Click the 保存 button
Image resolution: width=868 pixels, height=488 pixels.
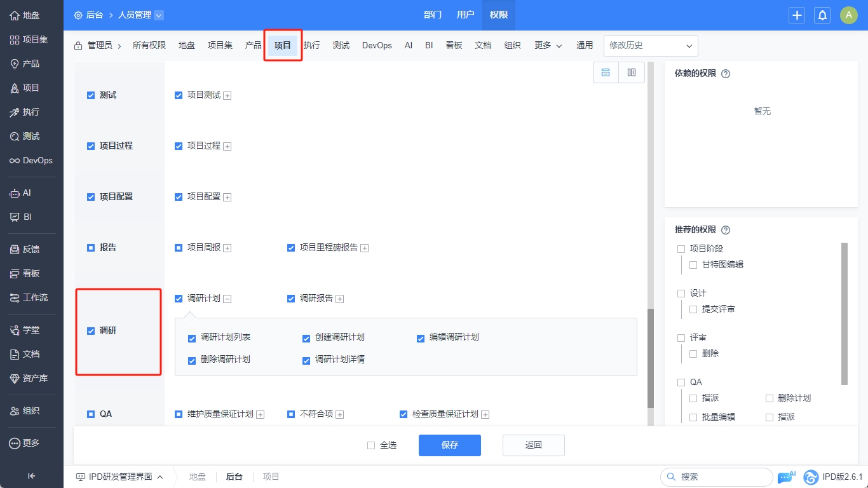tap(449, 445)
